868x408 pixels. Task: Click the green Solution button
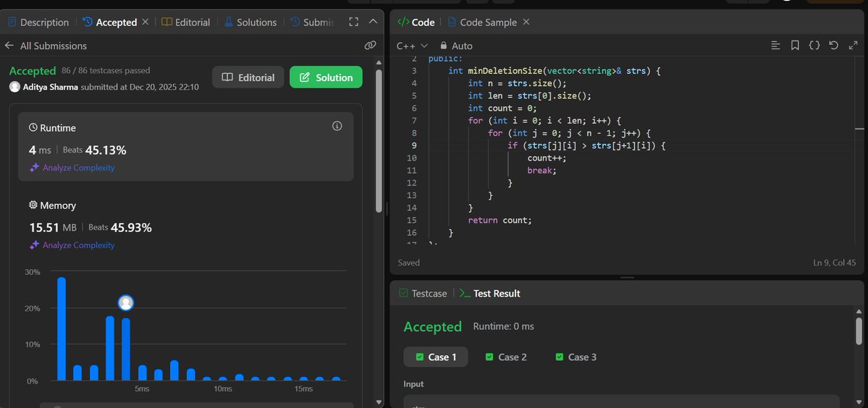[x=326, y=77]
